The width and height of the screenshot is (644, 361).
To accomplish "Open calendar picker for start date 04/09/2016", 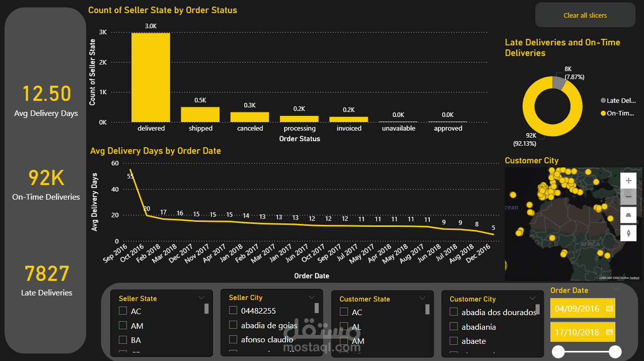I will click(x=609, y=308).
